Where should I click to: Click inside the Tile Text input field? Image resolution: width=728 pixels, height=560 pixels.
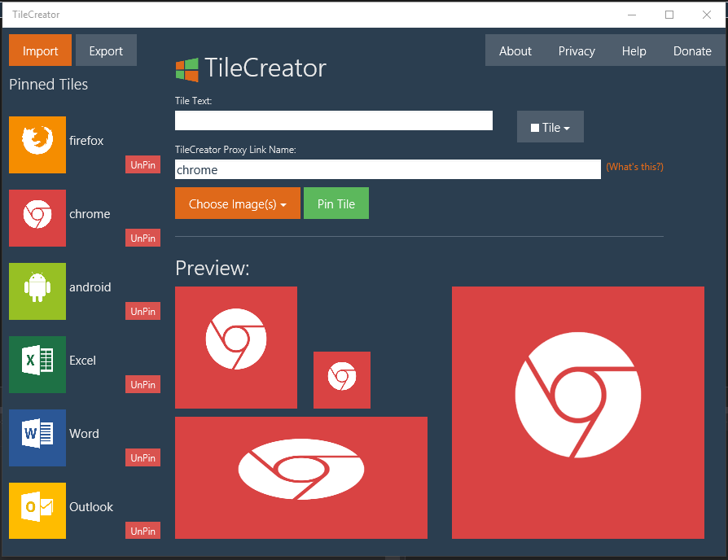[x=333, y=120]
